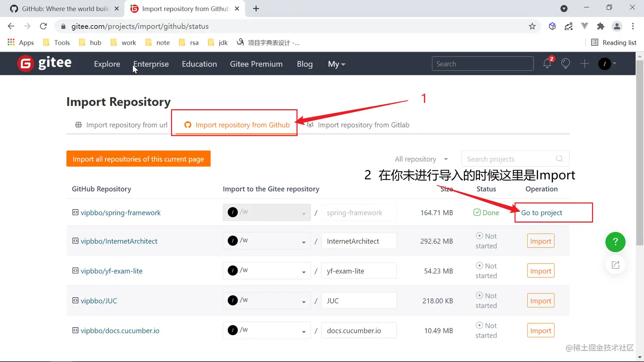Click the repository icon next to vipbbo/JUC
644x362 pixels.
pyautogui.click(x=75, y=300)
